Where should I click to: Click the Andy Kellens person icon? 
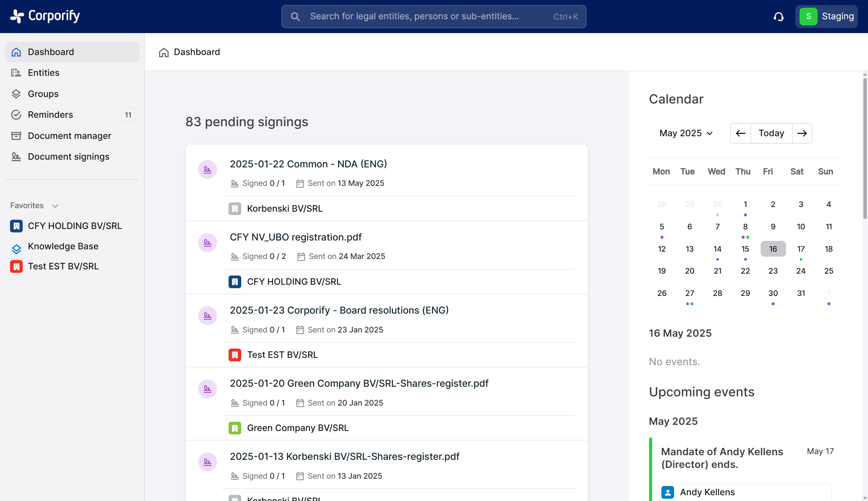coord(668,492)
